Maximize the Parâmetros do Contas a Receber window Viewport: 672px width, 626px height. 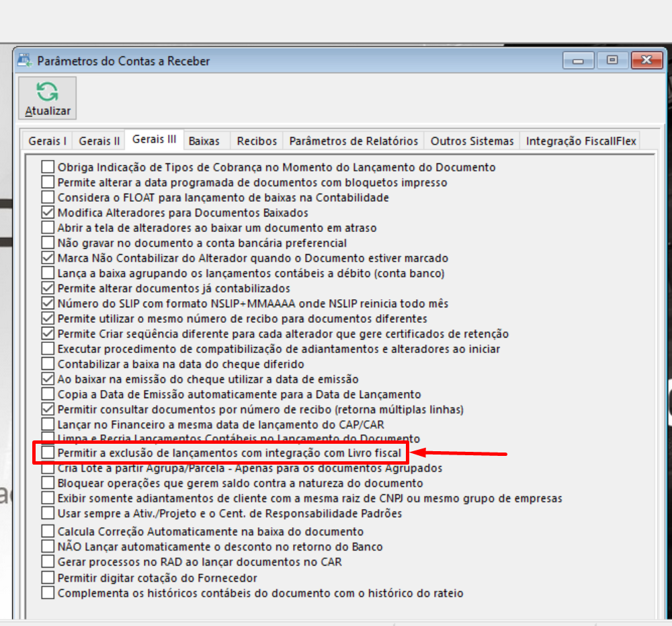[x=612, y=61]
